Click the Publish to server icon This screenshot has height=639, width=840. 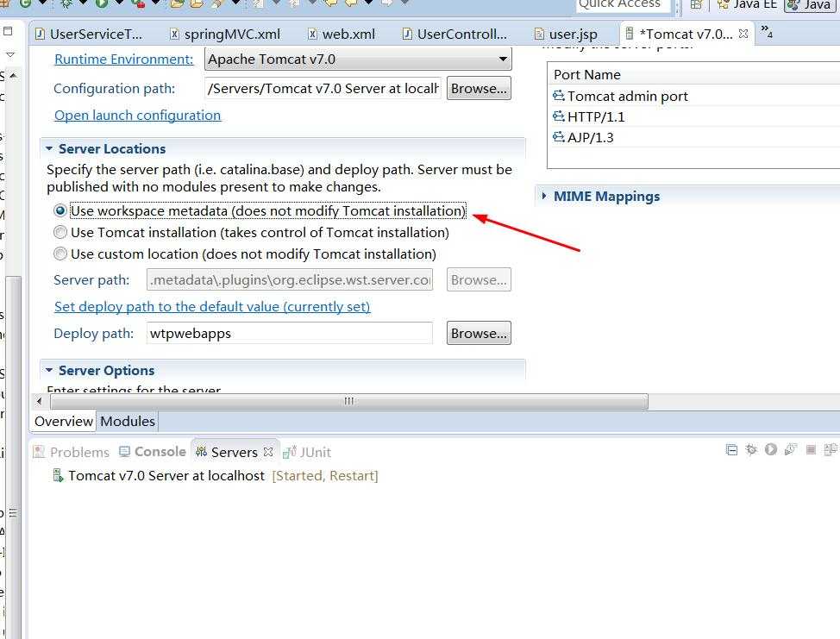tap(831, 450)
